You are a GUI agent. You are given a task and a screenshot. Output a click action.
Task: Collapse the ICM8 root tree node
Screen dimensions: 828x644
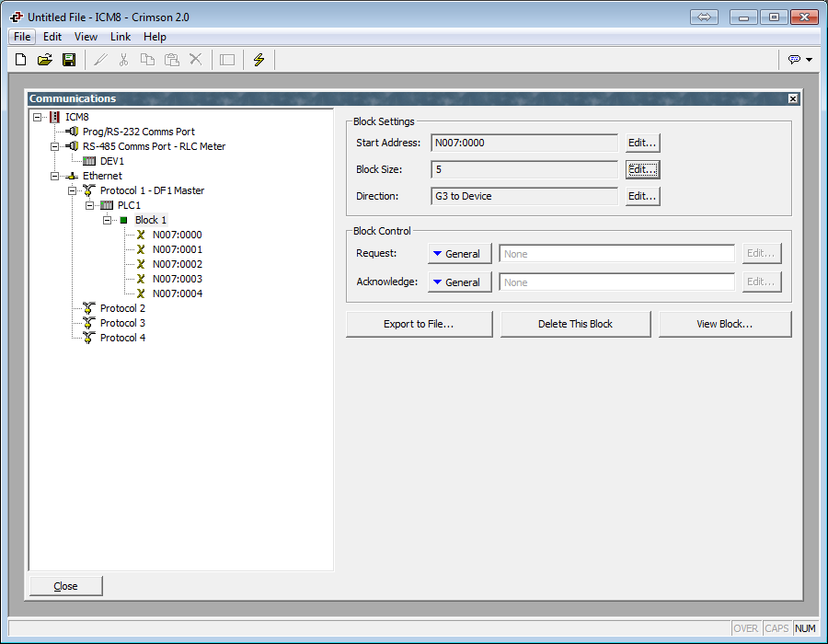tap(38, 117)
